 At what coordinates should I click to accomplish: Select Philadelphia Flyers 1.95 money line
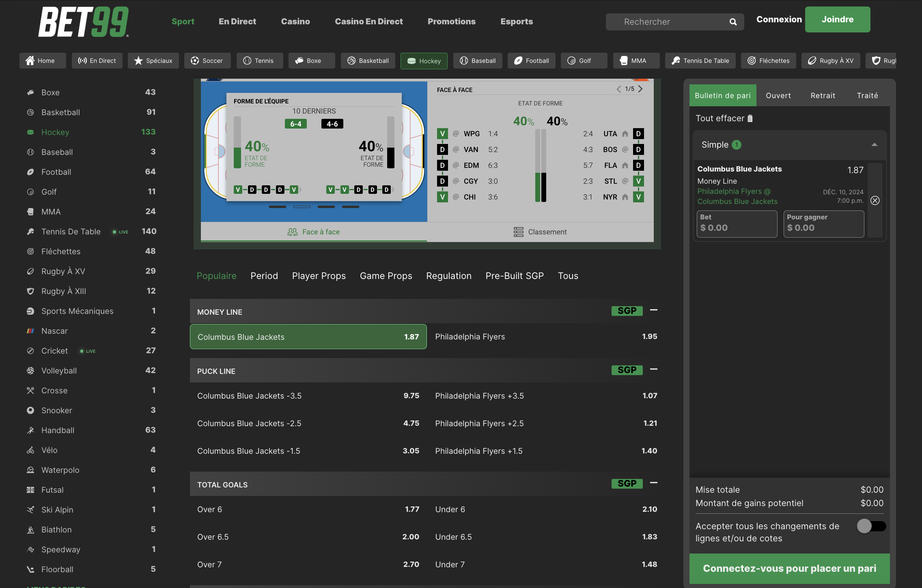[x=546, y=337]
